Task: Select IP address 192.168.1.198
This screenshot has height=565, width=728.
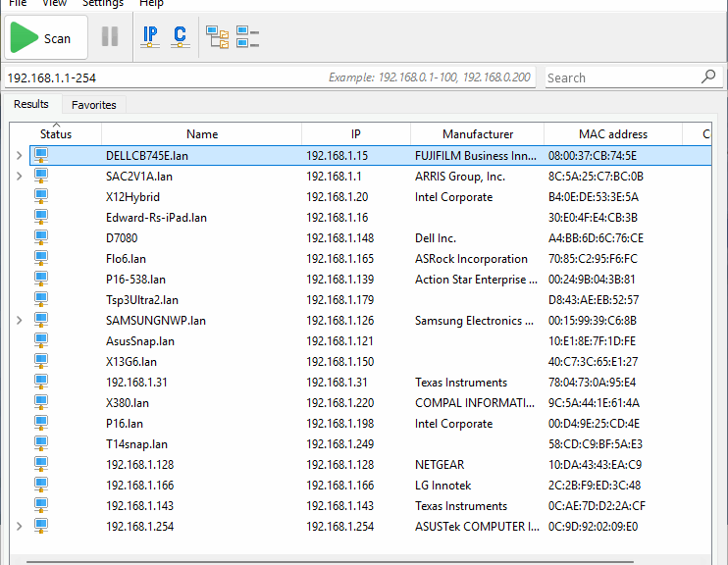Action: click(x=339, y=424)
